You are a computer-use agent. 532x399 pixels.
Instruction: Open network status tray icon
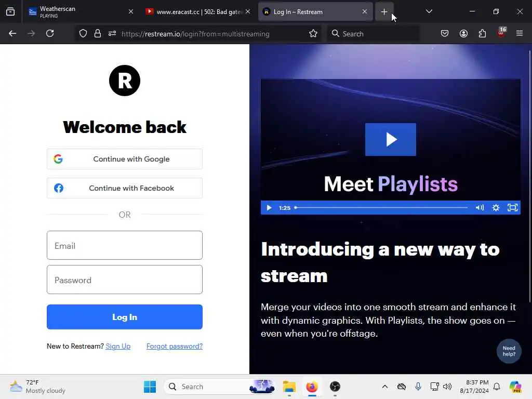pyautogui.click(x=434, y=387)
